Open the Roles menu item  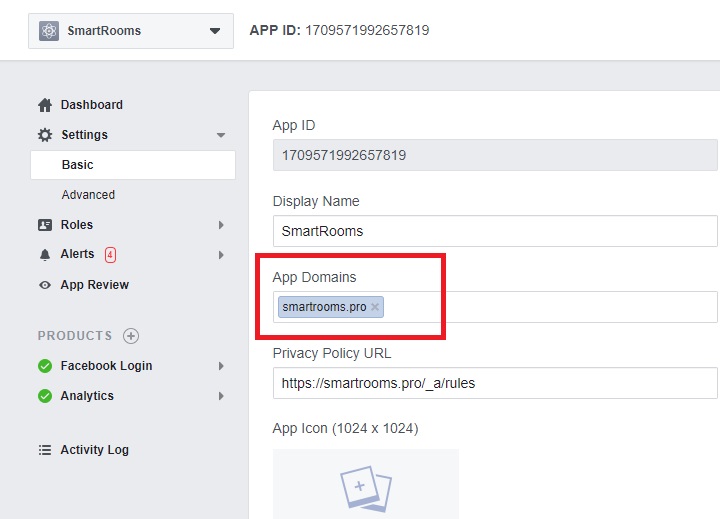pyautogui.click(x=77, y=225)
